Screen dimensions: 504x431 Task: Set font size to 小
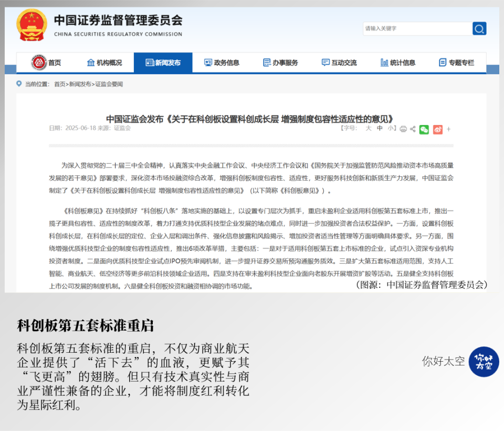(391, 128)
